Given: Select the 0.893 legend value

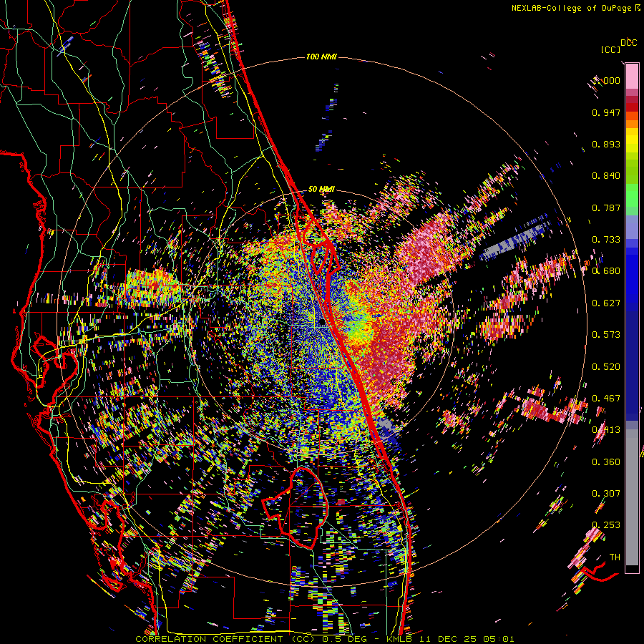Looking at the screenshot, I should pyautogui.click(x=606, y=144).
